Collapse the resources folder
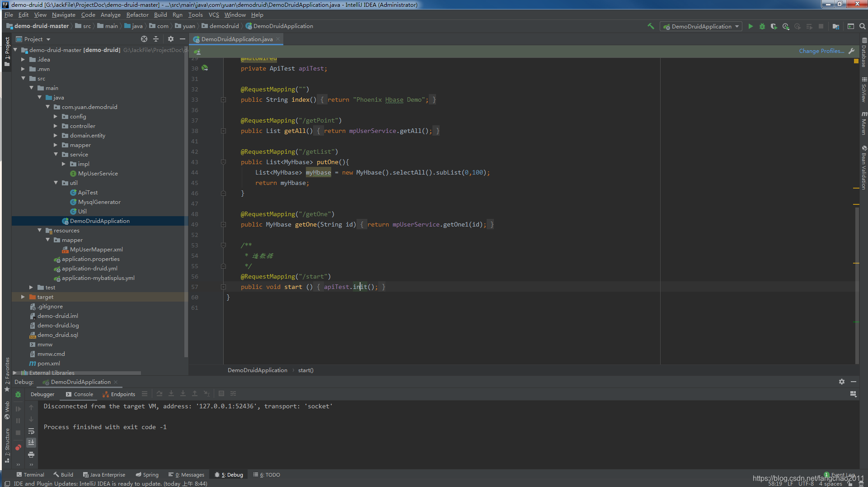This screenshot has height=487, width=868. pyautogui.click(x=39, y=230)
